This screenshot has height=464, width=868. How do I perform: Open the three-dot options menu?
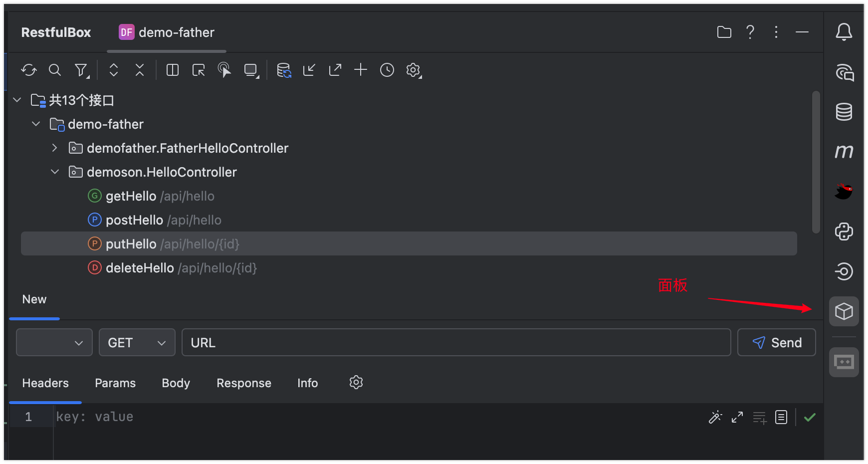click(x=776, y=32)
